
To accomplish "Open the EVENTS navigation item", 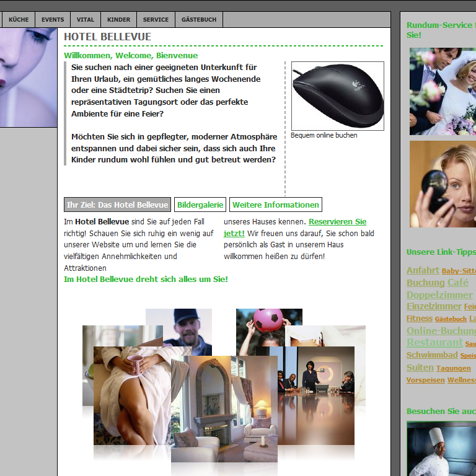I will pos(53,20).
